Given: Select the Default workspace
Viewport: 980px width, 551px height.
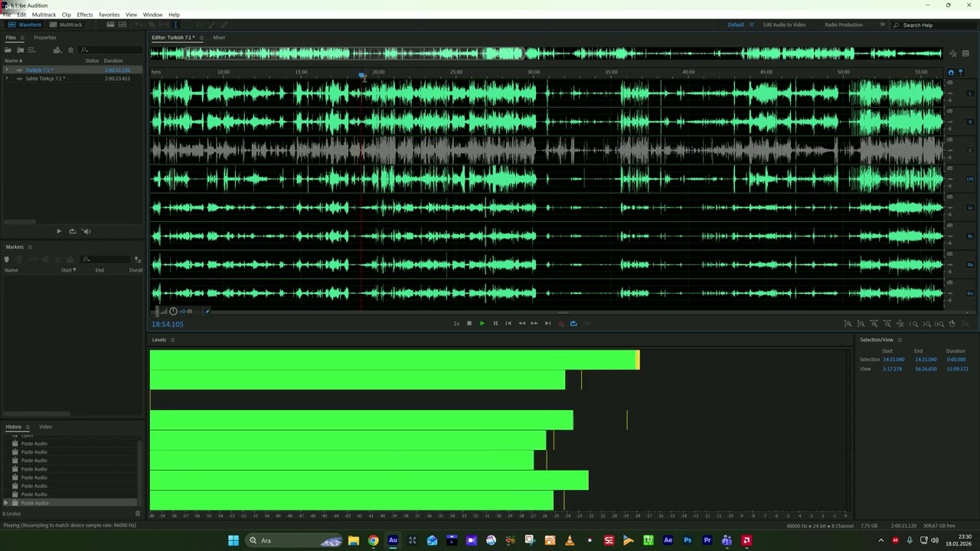Looking at the screenshot, I should coord(736,24).
